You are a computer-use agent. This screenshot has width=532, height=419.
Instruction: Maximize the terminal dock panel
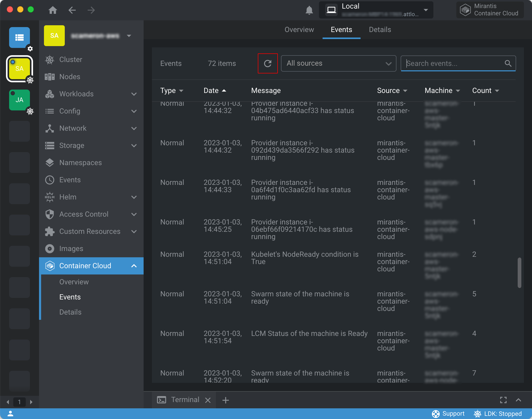503,400
